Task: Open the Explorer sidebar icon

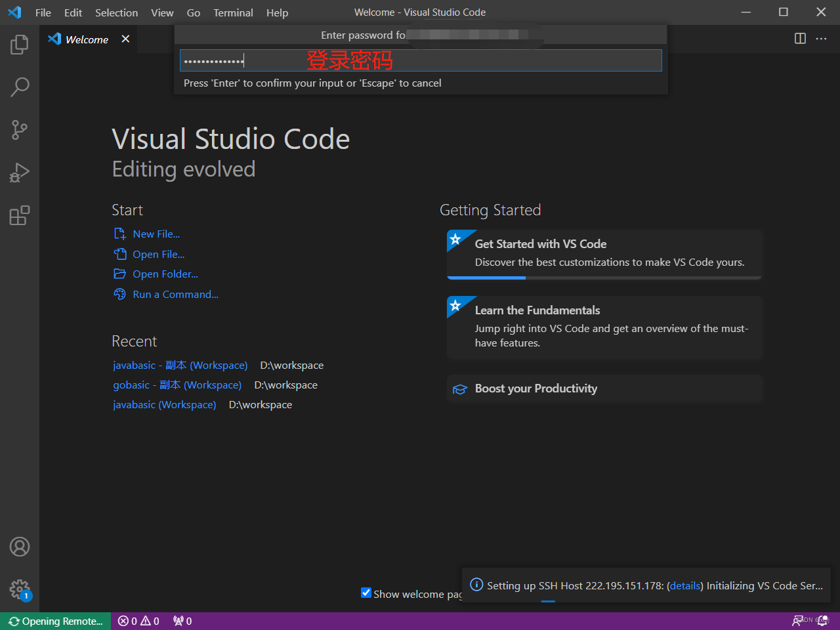Action: [19, 43]
